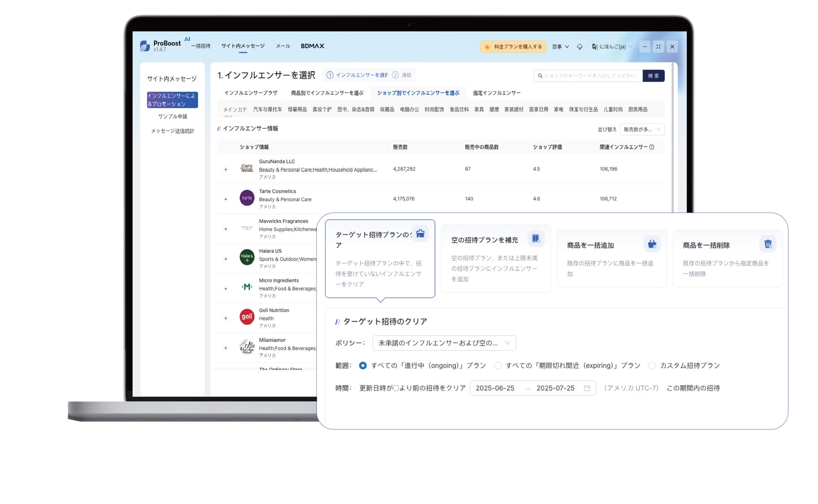Click the search magnifier icon in shop keyword field

(x=540, y=76)
